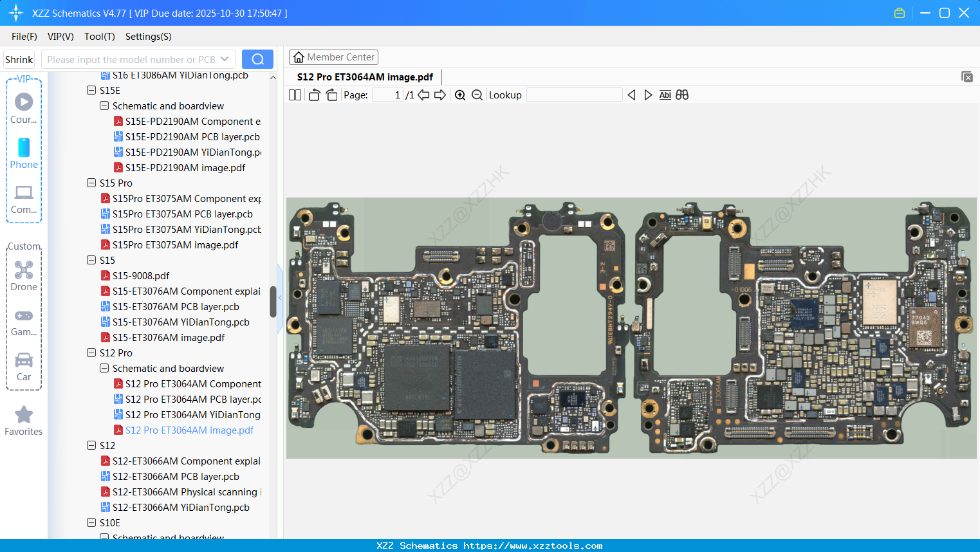Click the binoculars search icon
The image size is (980, 552).
[682, 95]
